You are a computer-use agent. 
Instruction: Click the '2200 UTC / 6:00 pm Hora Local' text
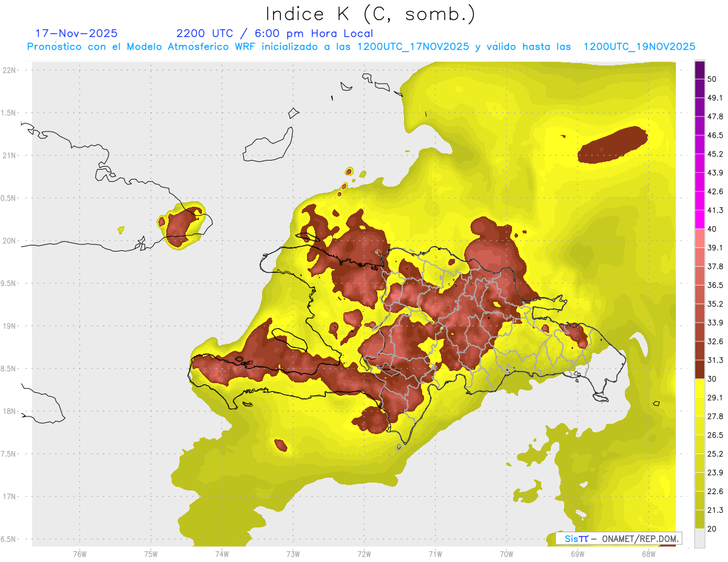point(275,33)
